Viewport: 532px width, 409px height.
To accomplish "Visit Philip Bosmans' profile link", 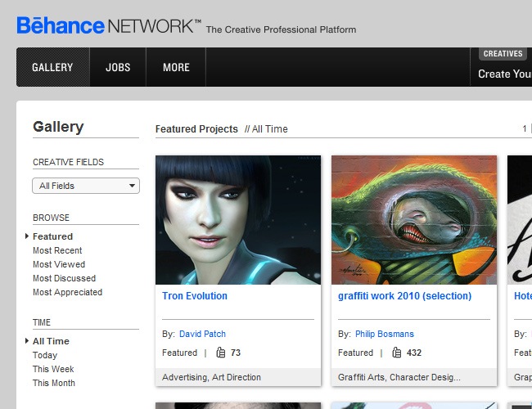I will click(x=384, y=334).
